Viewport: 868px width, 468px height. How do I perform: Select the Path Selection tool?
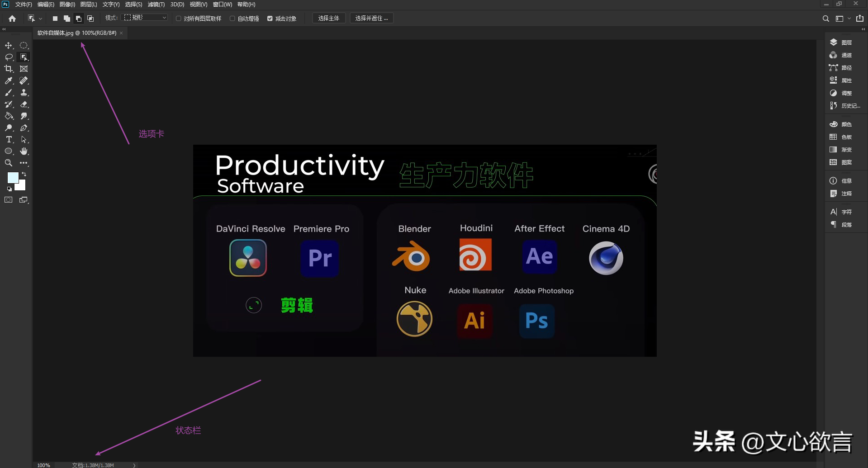click(x=24, y=139)
